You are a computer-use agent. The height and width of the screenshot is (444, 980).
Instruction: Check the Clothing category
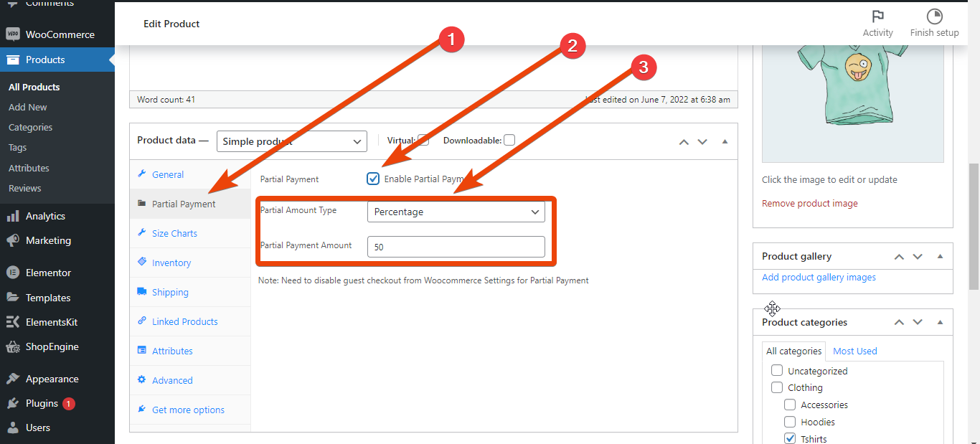tap(777, 387)
